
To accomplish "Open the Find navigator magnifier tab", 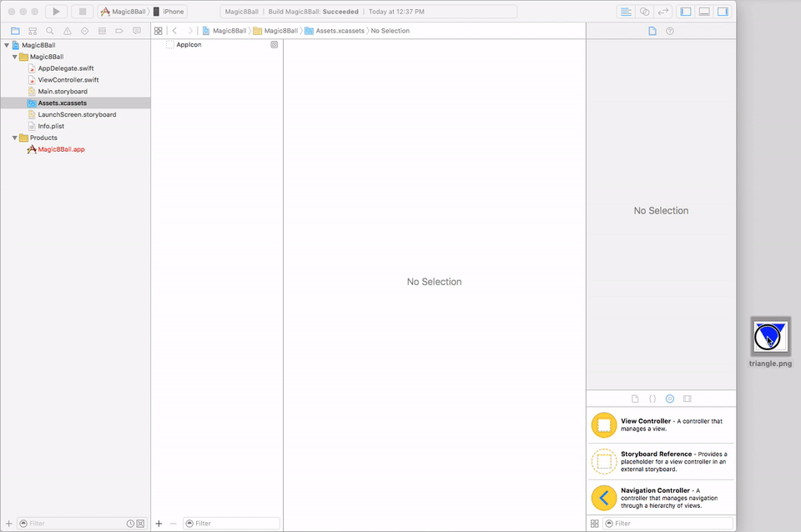I will [x=49, y=31].
